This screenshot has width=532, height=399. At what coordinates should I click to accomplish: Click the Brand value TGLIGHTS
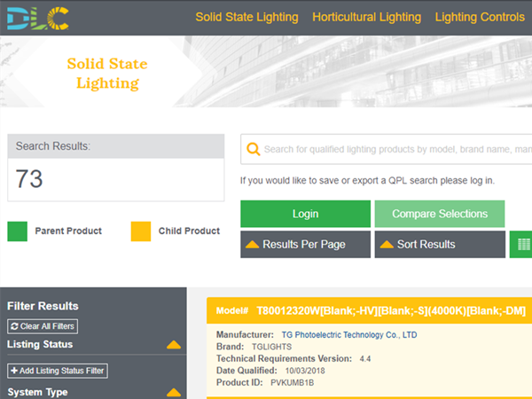coord(271,347)
